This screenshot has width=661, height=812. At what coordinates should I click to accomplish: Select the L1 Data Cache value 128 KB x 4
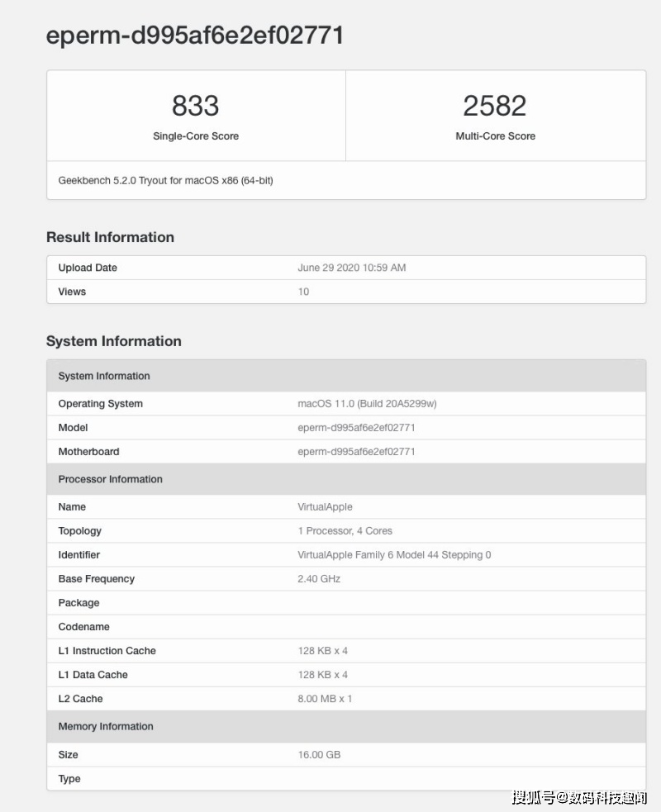[323, 675]
